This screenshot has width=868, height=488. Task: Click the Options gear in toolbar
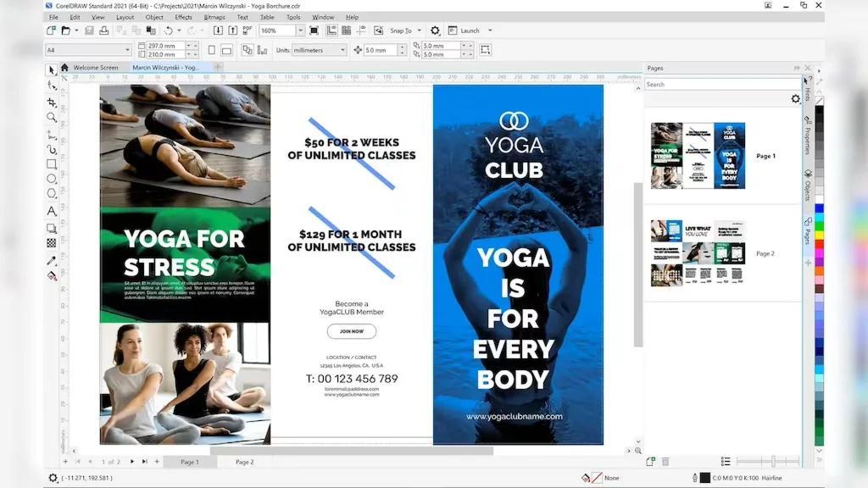(x=435, y=30)
